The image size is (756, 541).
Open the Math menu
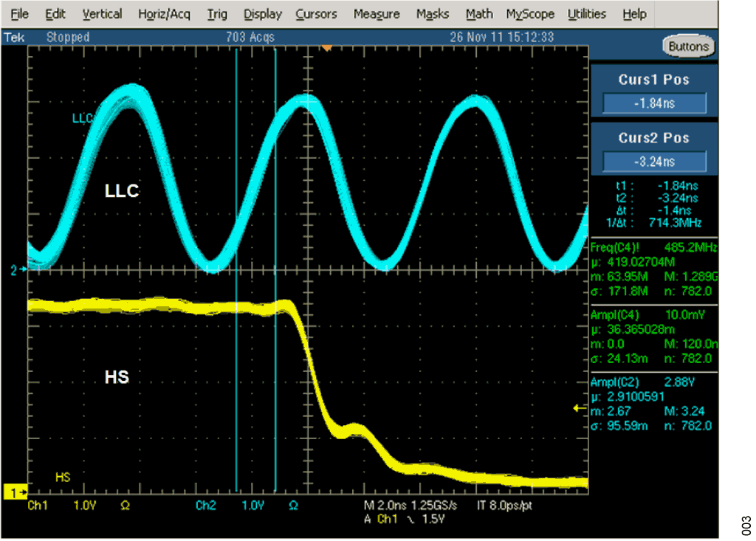479,14
